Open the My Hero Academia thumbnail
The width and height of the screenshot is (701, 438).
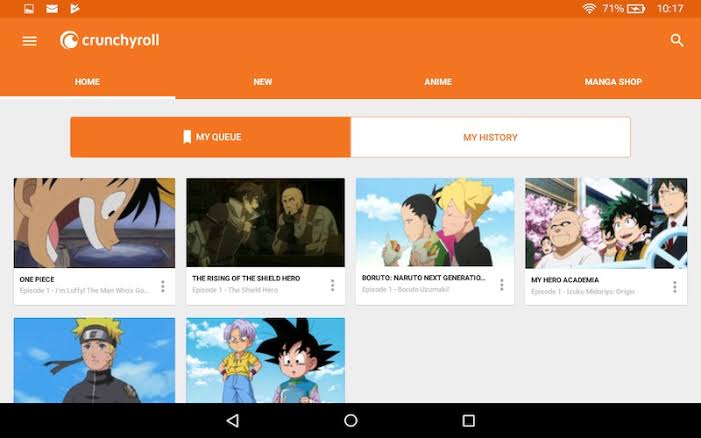coord(606,223)
